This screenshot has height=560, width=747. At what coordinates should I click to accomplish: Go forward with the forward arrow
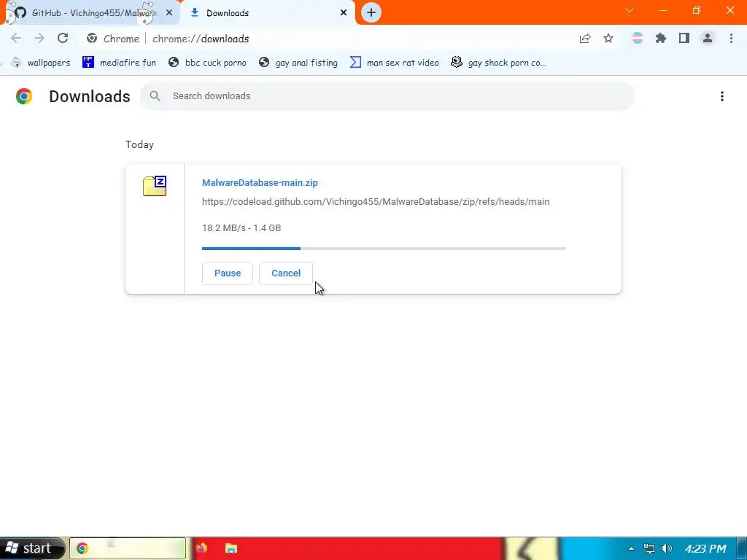(39, 38)
